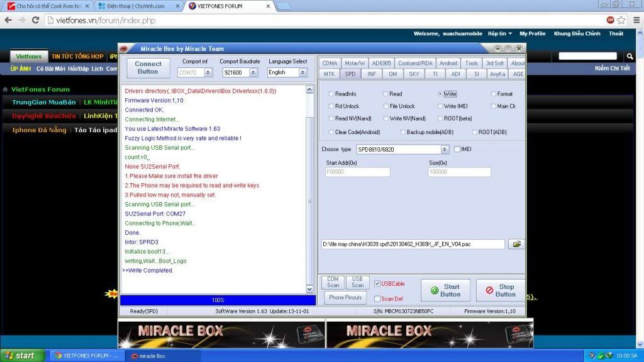Image resolution: width=644 pixels, height=362 pixels.
Task: Switch to the Android tab
Action: [448, 63]
